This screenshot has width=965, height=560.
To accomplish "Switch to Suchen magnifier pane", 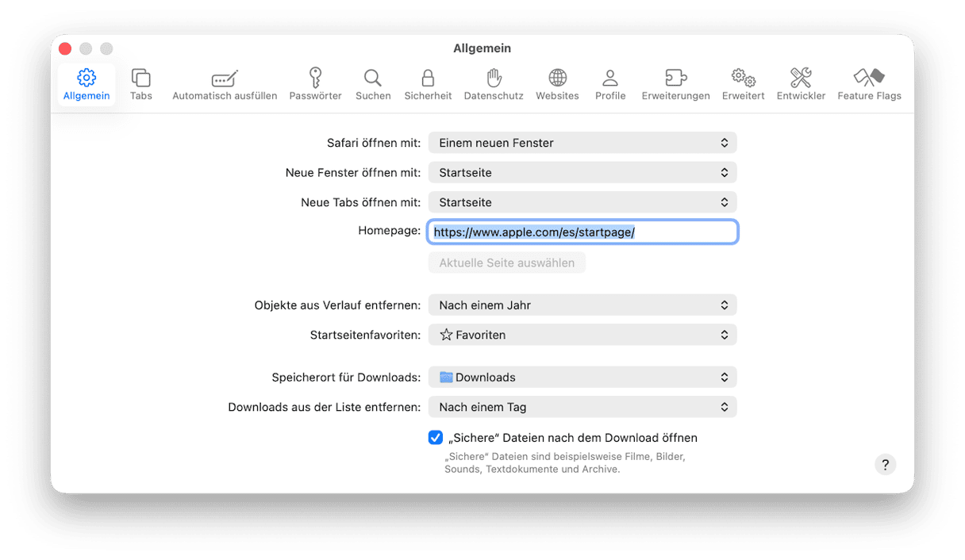I will coord(373,84).
